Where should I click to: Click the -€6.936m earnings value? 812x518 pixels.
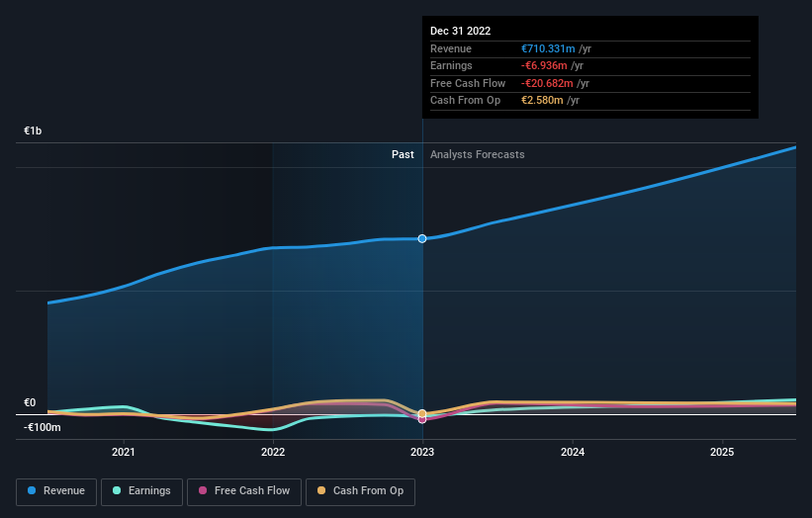(544, 65)
